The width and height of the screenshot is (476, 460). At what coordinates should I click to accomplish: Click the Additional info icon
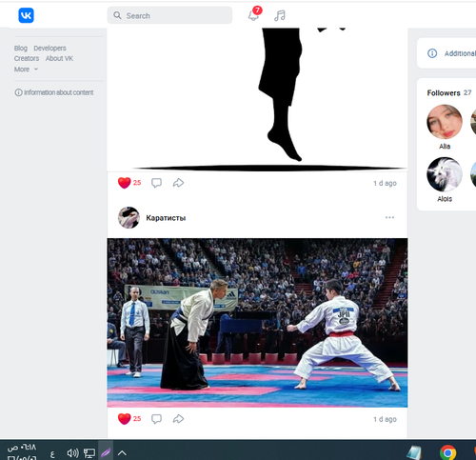[x=432, y=53]
